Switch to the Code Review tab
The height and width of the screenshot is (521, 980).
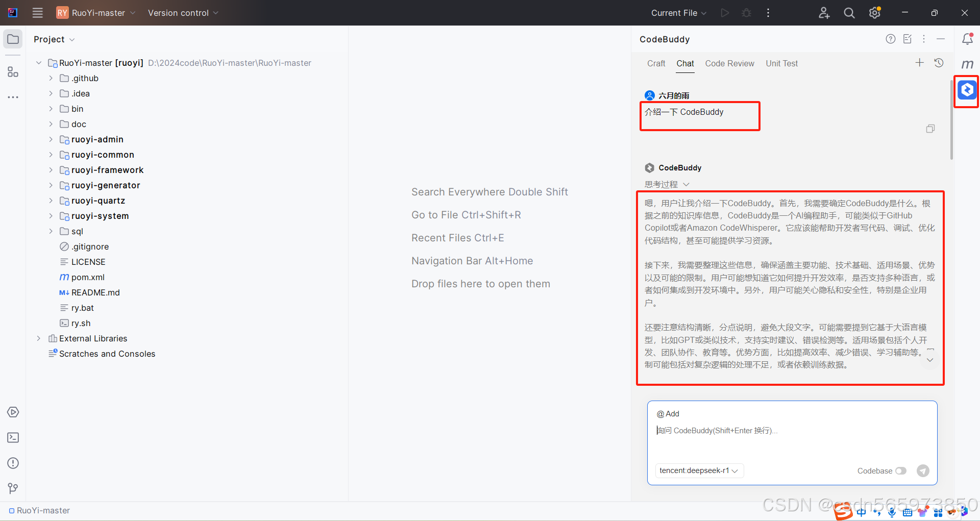point(729,63)
